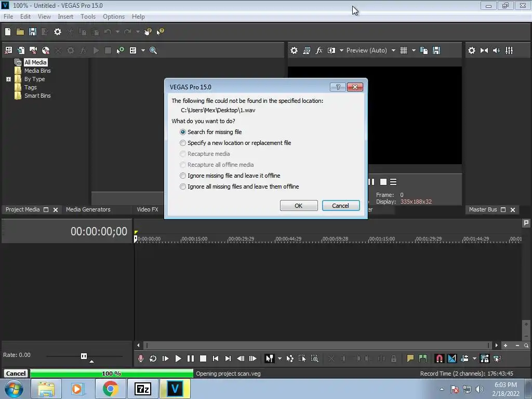Open the file explorer icon in the taskbar
This screenshot has width=532, height=399.
pyautogui.click(x=46, y=389)
